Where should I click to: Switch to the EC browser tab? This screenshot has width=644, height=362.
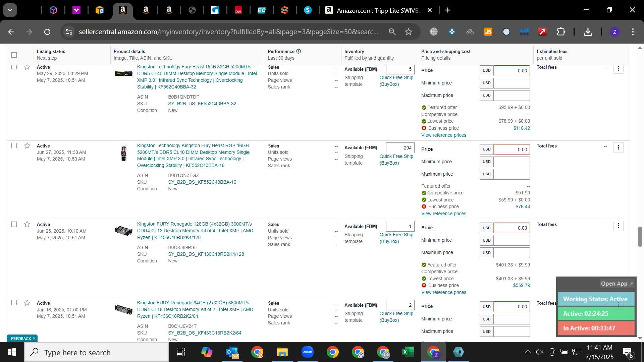tap(261, 10)
